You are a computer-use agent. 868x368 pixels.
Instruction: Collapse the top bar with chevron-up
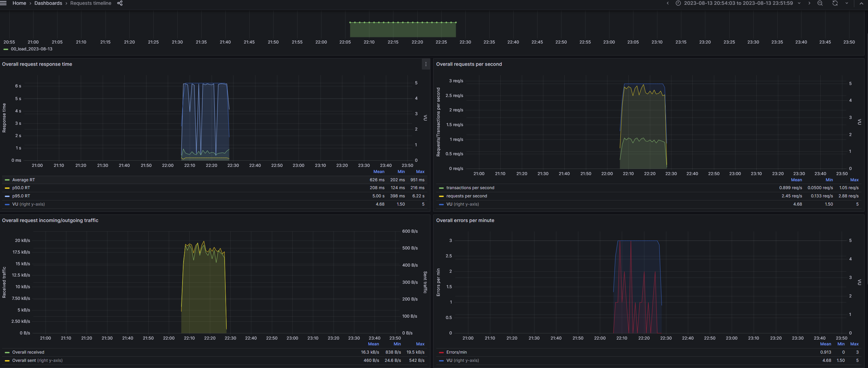point(861,3)
